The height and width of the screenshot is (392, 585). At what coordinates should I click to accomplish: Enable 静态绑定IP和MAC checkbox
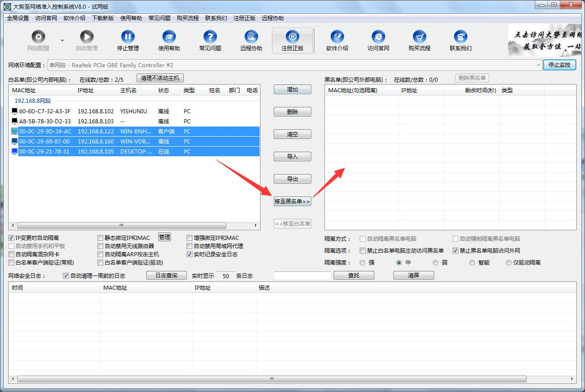point(101,238)
